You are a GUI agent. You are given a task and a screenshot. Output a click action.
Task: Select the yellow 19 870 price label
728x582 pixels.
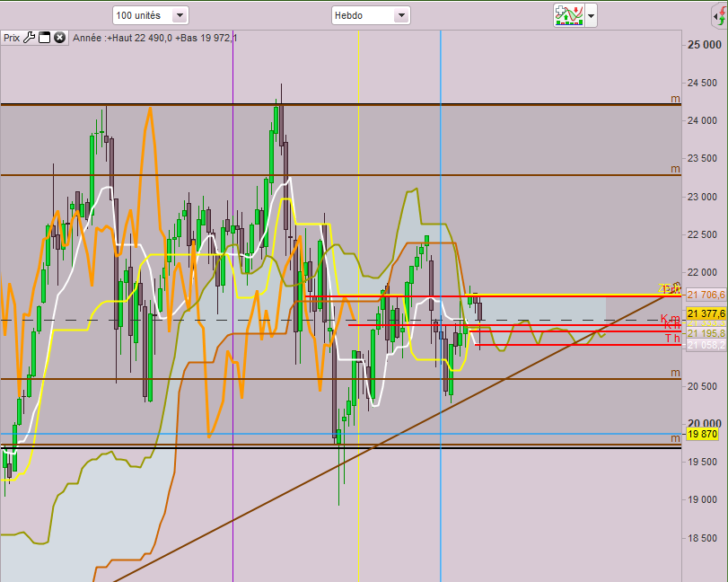[702, 434]
